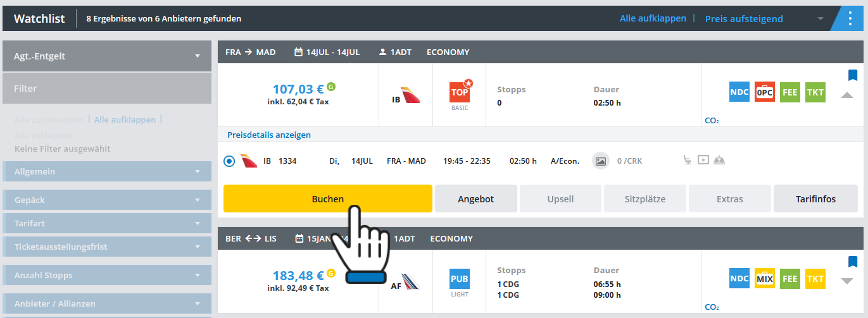The image size is (868, 318).
Task: Toggle the bookmark on the BER-LIS offer
Action: tap(852, 261)
